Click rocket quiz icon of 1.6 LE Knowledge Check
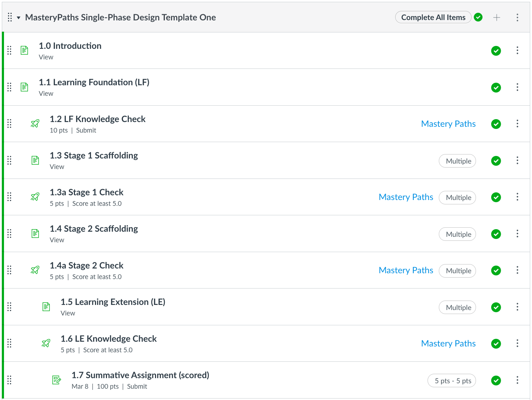The width and height of the screenshot is (532, 400). pyautogui.click(x=46, y=343)
